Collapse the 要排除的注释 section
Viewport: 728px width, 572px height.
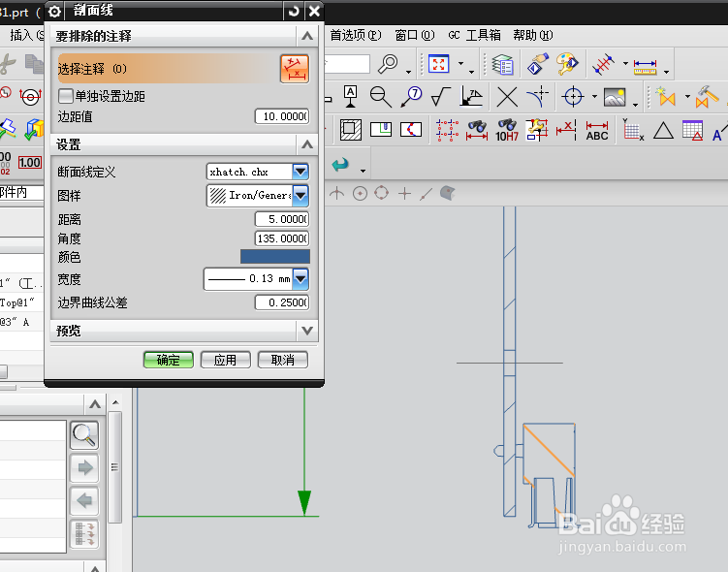click(307, 36)
